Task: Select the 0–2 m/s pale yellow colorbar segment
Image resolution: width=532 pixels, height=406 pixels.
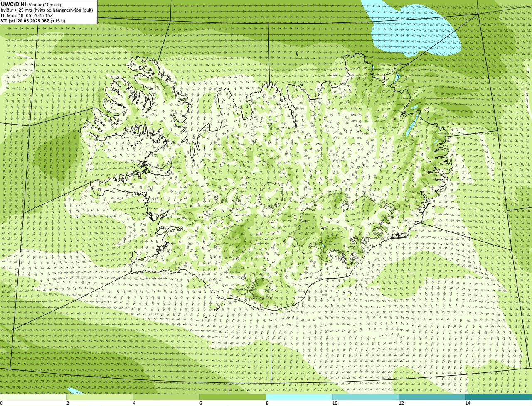Action: (x=33, y=397)
